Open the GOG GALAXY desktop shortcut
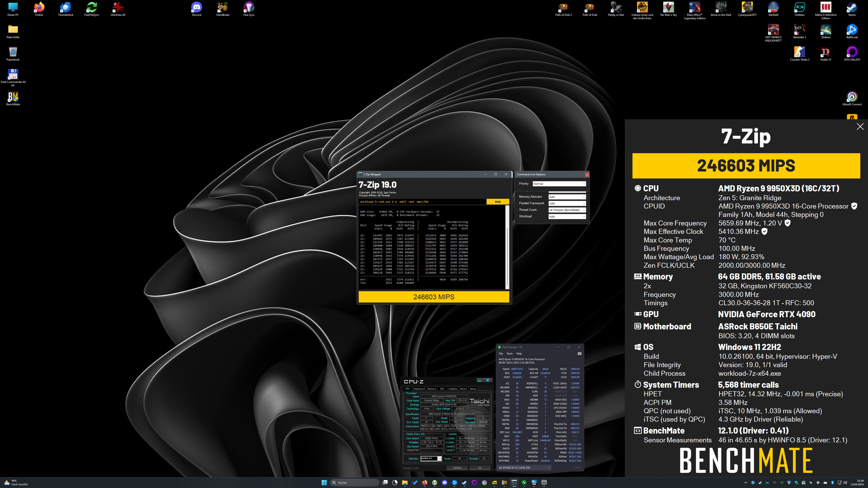The image size is (868, 488). [x=852, y=54]
